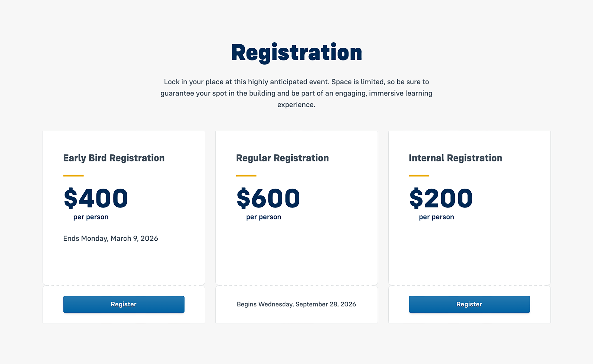This screenshot has width=593, height=364.
Task: Click the Regular Registration card title
Action: (282, 158)
